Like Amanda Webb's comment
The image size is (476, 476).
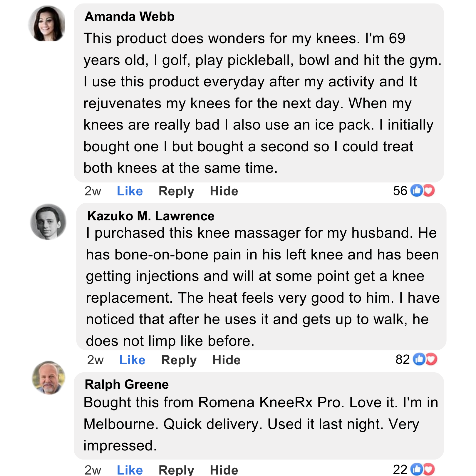[x=130, y=191]
